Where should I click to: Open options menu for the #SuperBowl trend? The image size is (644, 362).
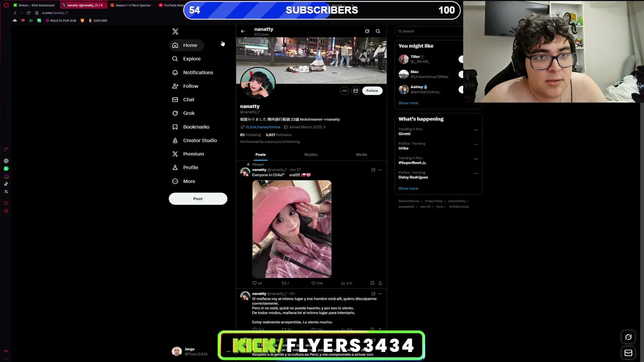(x=475, y=159)
